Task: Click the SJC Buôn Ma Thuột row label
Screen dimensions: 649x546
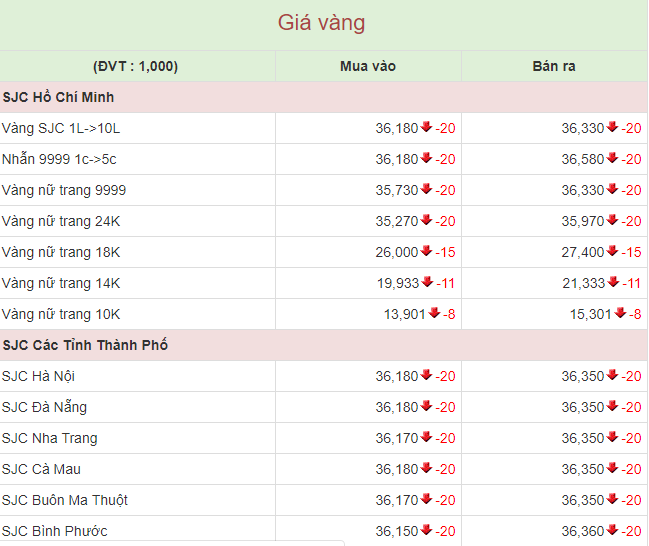Action: (65, 500)
